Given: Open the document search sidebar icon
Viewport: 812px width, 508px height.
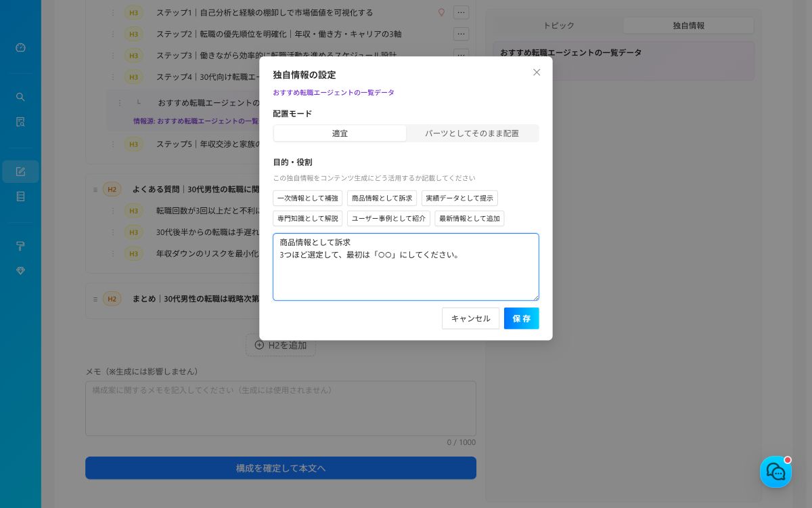Looking at the screenshot, I should point(20,122).
